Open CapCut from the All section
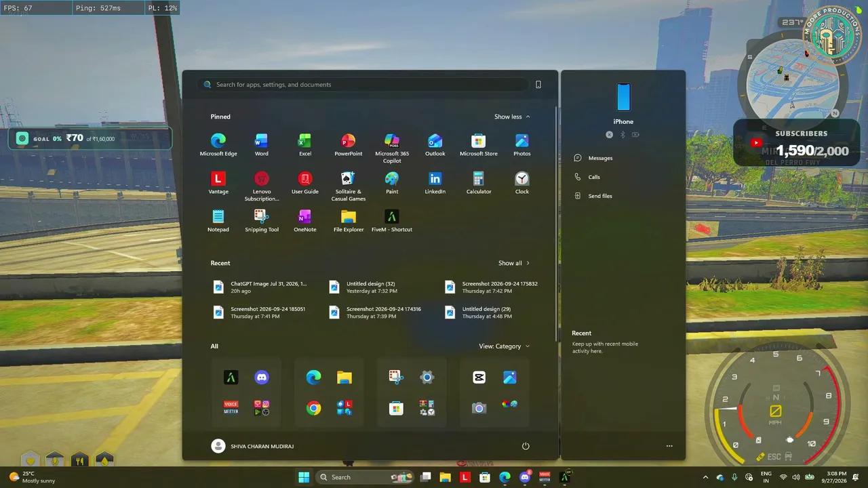Screen dimensions: 868x488 pyautogui.click(x=479, y=378)
